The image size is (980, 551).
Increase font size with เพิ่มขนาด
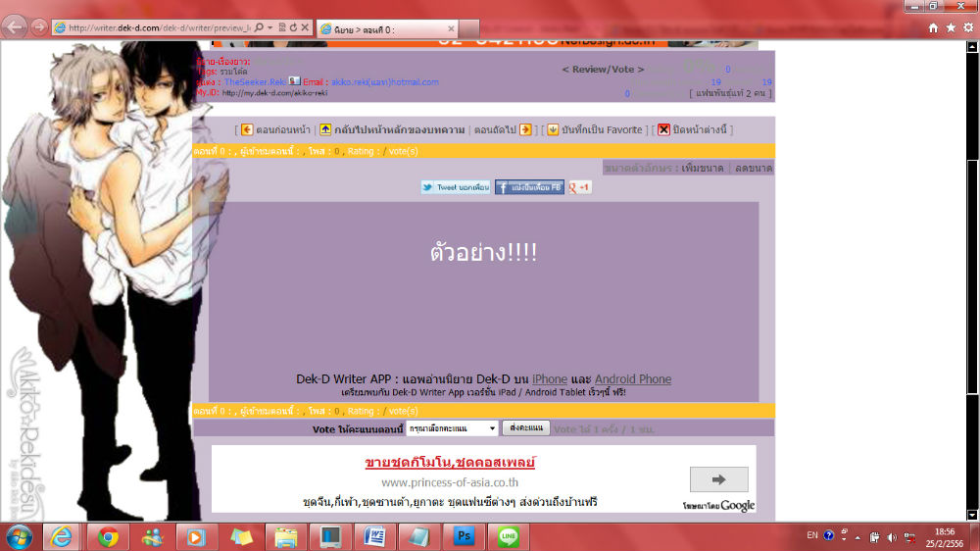(x=703, y=168)
